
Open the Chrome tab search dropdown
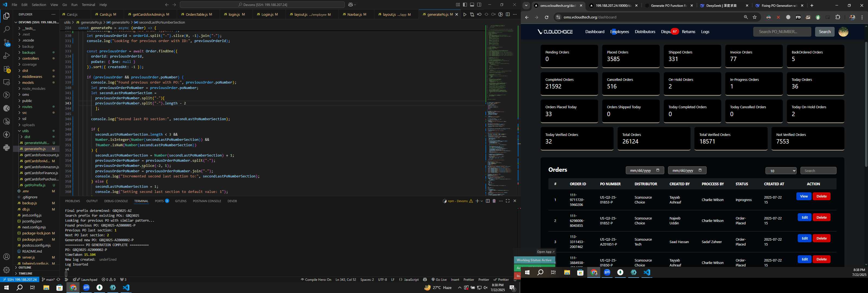[526, 5]
